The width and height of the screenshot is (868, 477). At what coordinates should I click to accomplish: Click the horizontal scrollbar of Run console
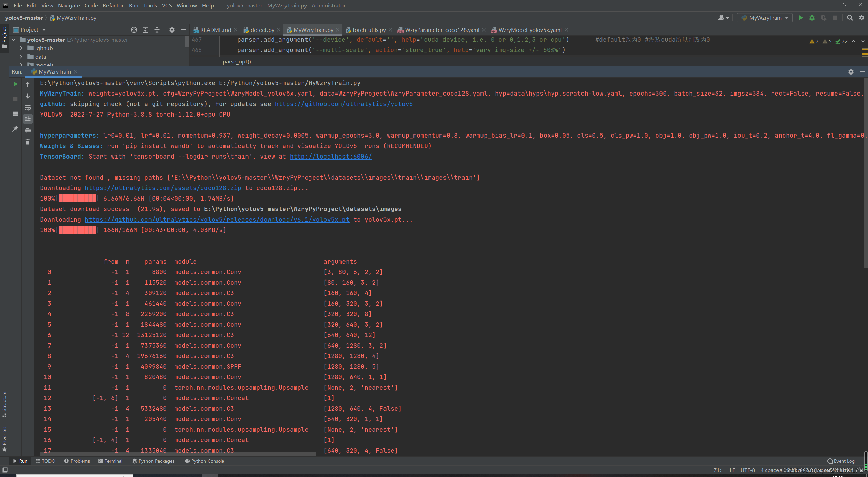click(178, 454)
